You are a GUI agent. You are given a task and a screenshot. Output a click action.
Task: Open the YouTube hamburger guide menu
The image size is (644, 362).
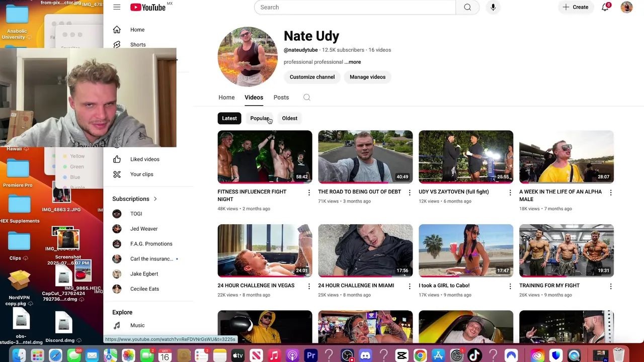click(117, 7)
